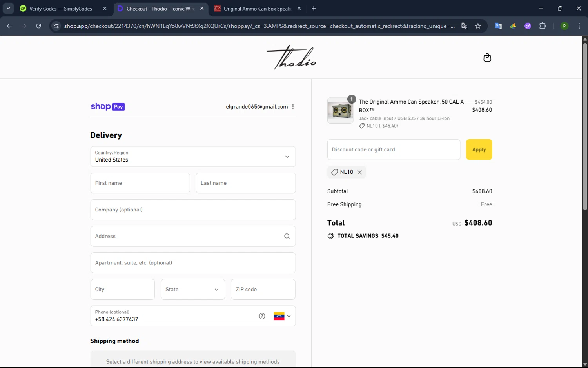Click the struck-through $454.00 price

click(483, 102)
